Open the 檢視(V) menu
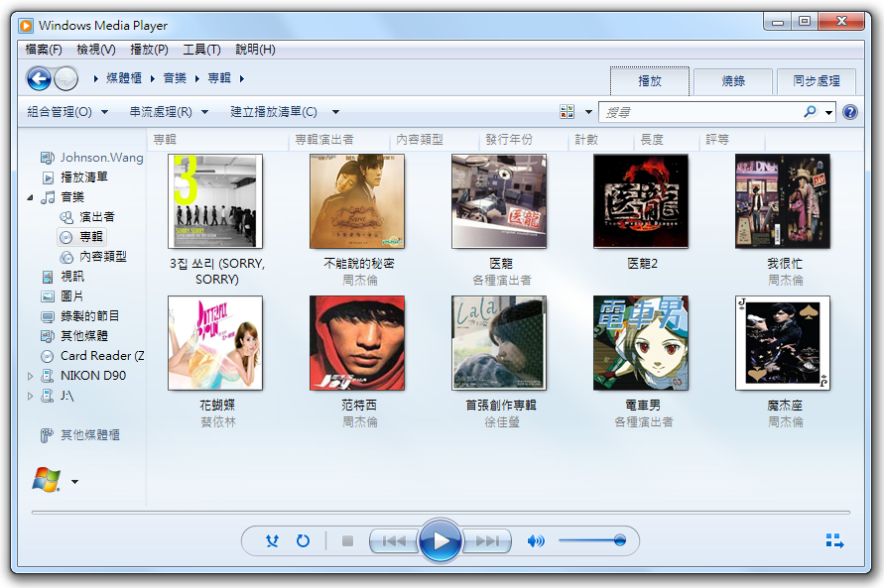 (96, 50)
